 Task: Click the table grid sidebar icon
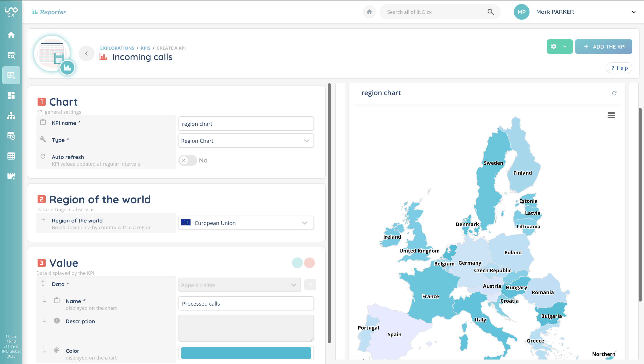[11, 156]
